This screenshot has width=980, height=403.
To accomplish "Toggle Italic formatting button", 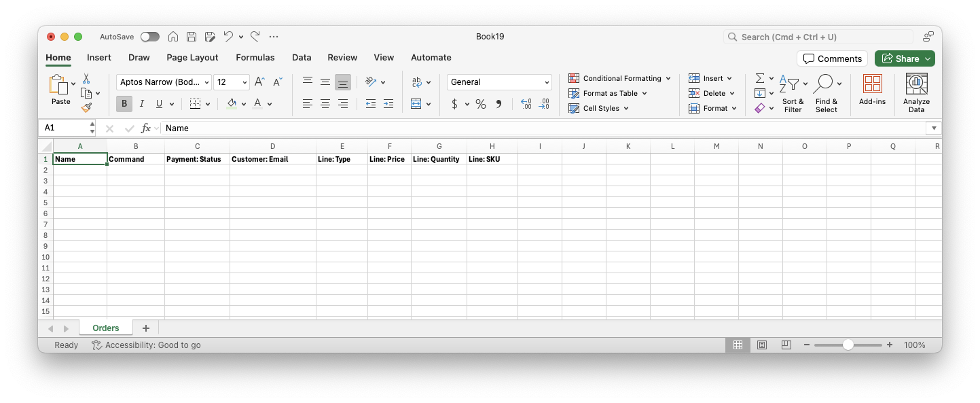I will (142, 104).
